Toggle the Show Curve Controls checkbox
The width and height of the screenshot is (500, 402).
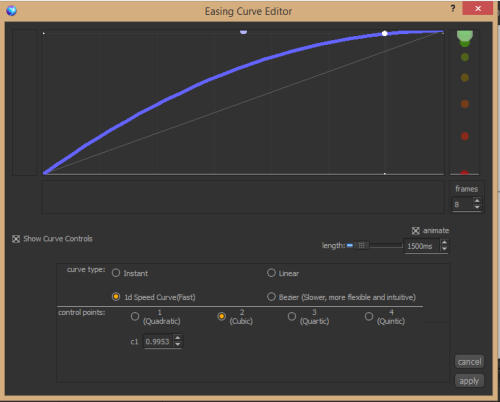coord(16,239)
